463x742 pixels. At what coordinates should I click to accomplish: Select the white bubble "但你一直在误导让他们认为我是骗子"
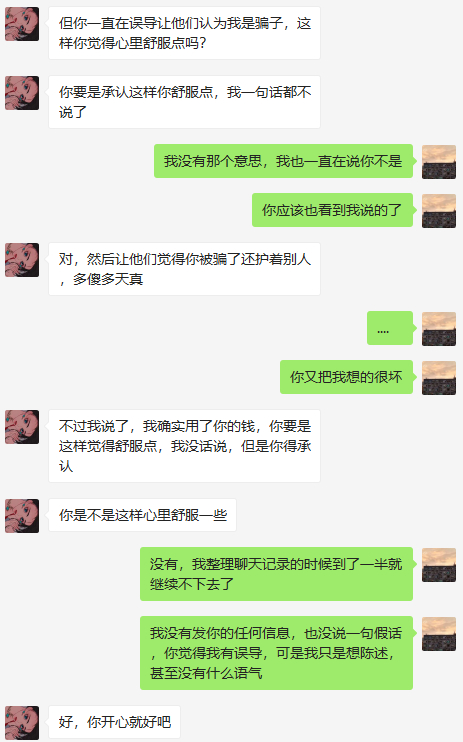185,33
